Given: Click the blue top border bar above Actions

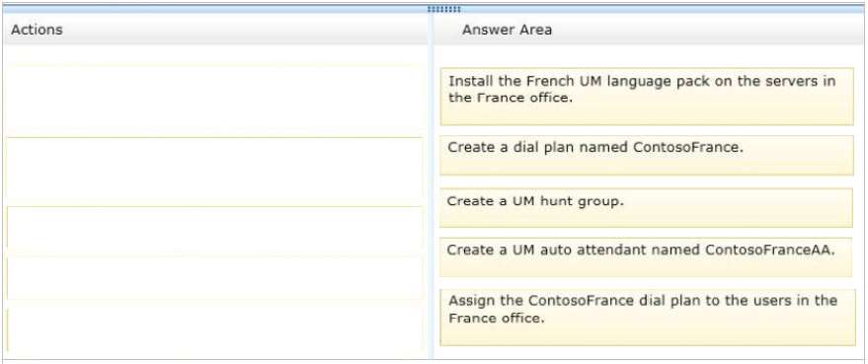Looking at the screenshot, I should tap(215, 10).
